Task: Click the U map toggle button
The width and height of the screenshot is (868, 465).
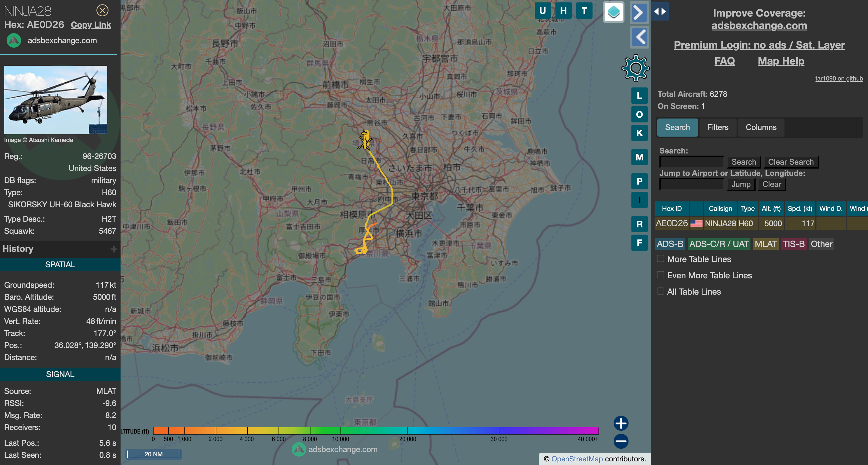Action: (542, 11)
